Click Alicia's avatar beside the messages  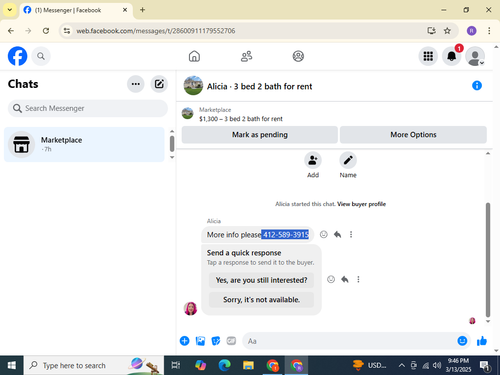[x=190, y=309]
